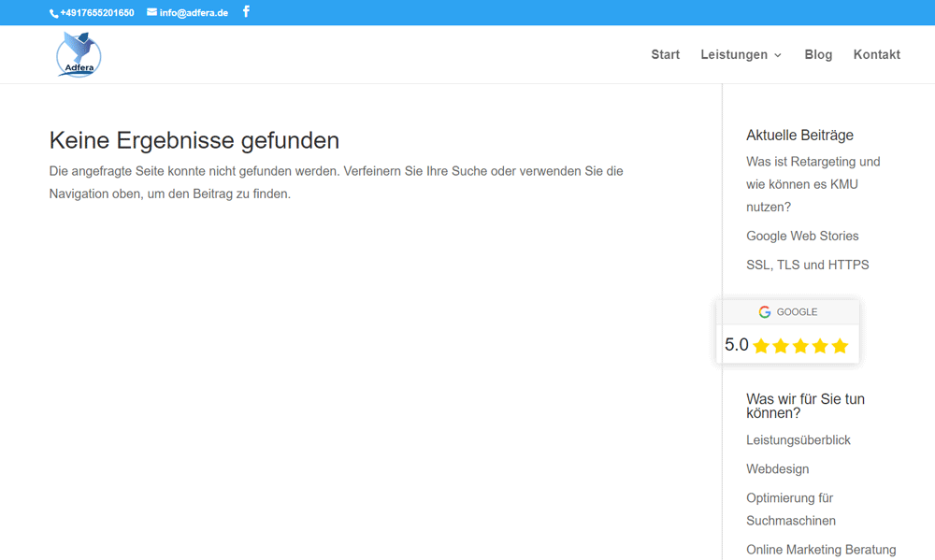
Task: Click the Was wir für Sie tun können heading
Action: coord(806,406)
